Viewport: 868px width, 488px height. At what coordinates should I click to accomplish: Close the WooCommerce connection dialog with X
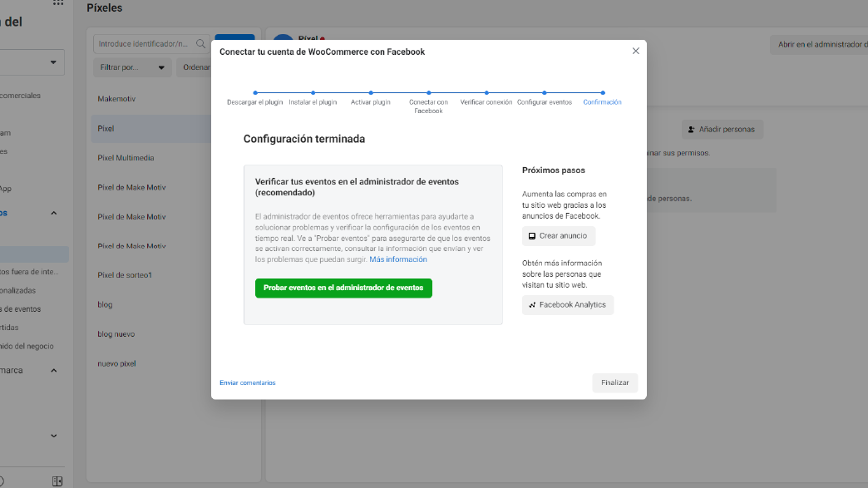[636, 51]
